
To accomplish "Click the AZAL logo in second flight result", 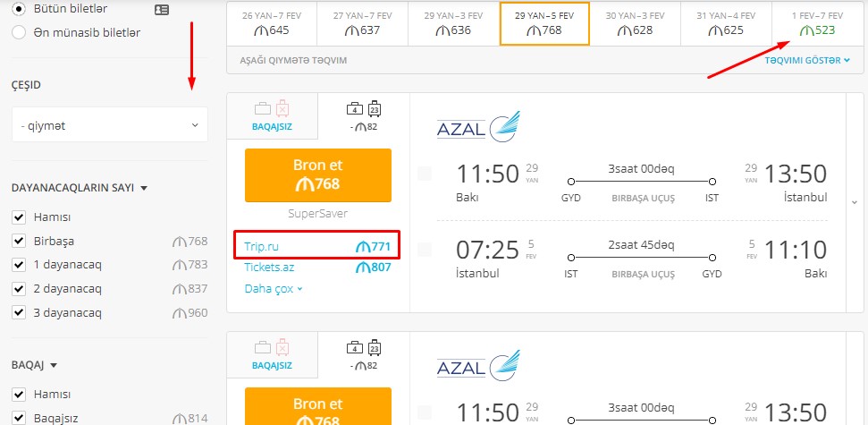I will pos(478,365).
